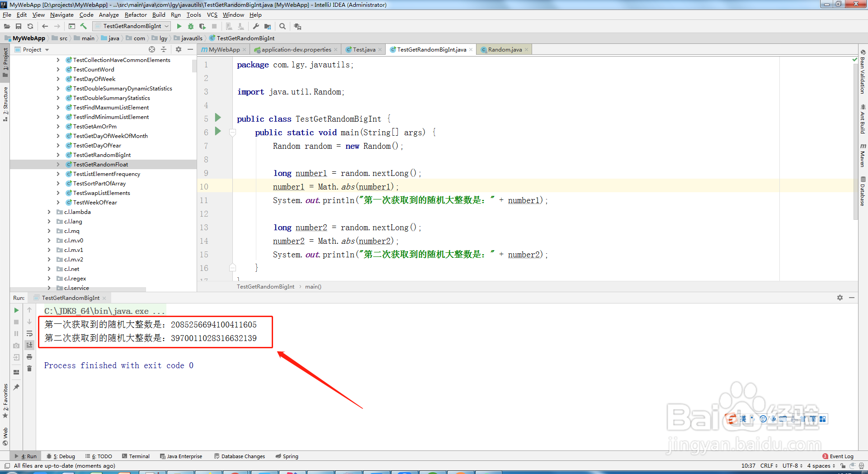
Task: Hide the Project panel with the minus icon
Action: (x=190, y=49)
